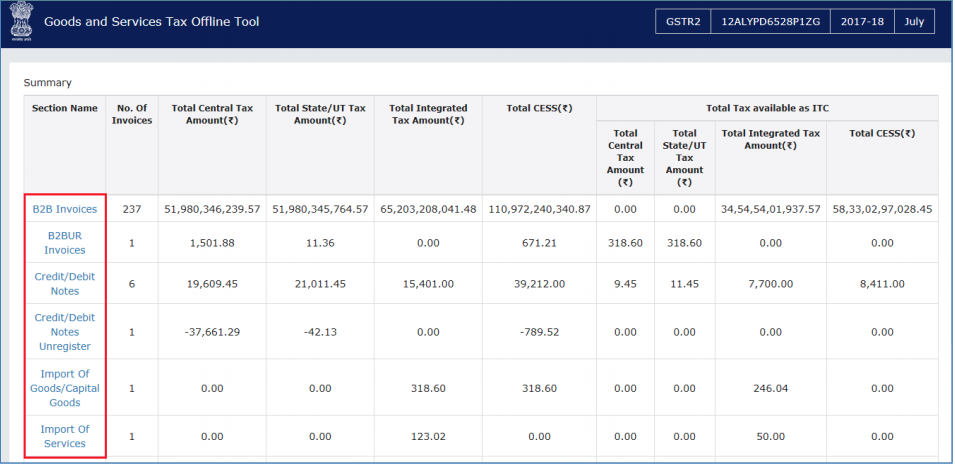
Task: Select the Summary heading text
Action: tap(48, 83)
